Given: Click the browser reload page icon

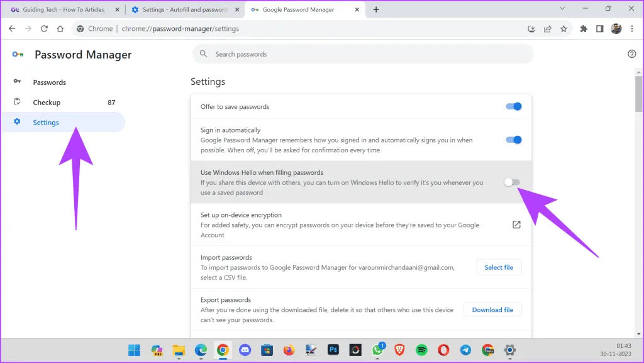Looking at the screenshot, I should click(44, 28).
